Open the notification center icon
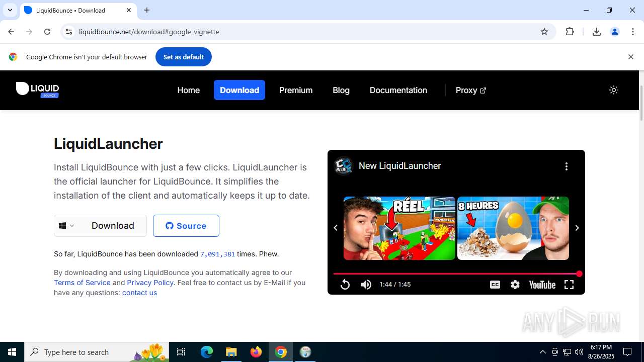This screenshot has height=362, width=644. (x=627, y=352)
